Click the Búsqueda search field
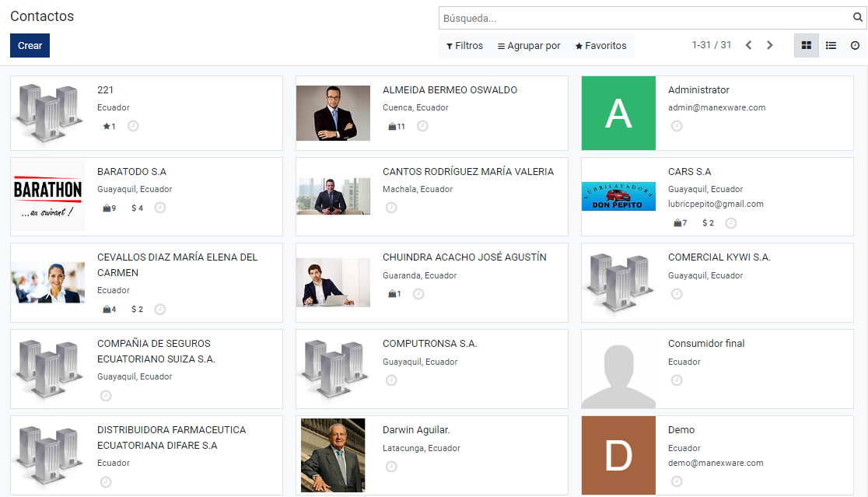The width and height of the screenshot is (868, 497). [645, 18]
